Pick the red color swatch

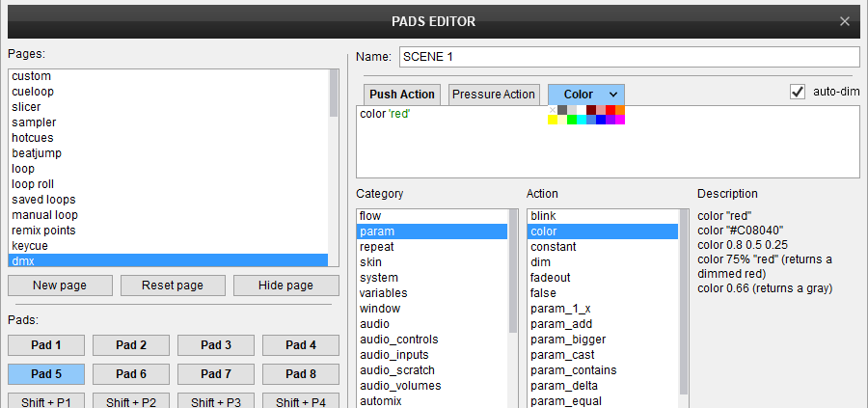coord(610,110)
